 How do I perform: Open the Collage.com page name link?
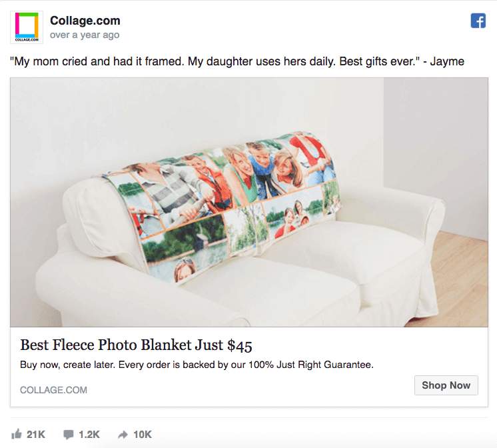pos(85,21)
